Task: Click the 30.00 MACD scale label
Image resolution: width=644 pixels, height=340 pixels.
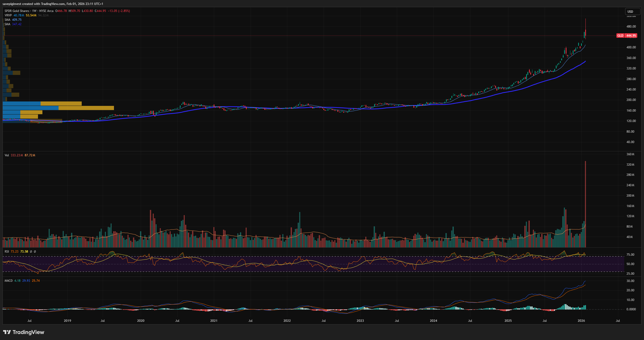Action: 630,281
